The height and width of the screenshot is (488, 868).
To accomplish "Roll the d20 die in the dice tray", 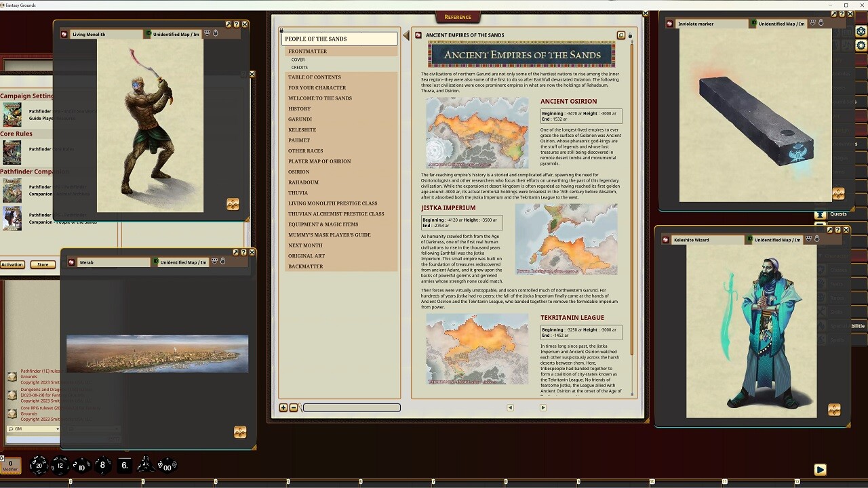I will [39, 466].
